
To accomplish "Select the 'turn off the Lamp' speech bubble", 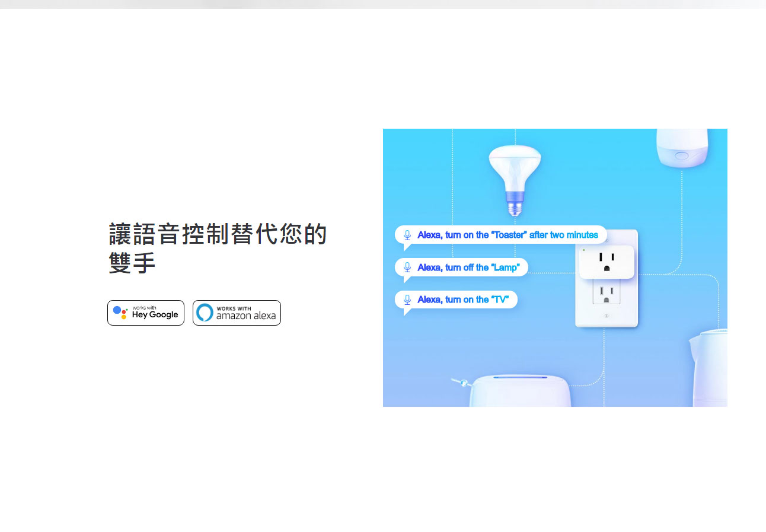I will click(x=461, y=268).
